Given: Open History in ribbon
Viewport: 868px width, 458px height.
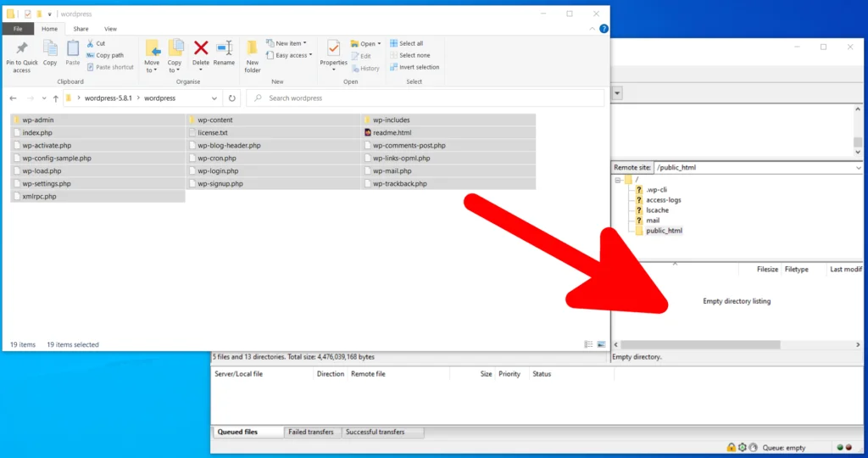Looking at the screenshot, I should click(365, 69).
